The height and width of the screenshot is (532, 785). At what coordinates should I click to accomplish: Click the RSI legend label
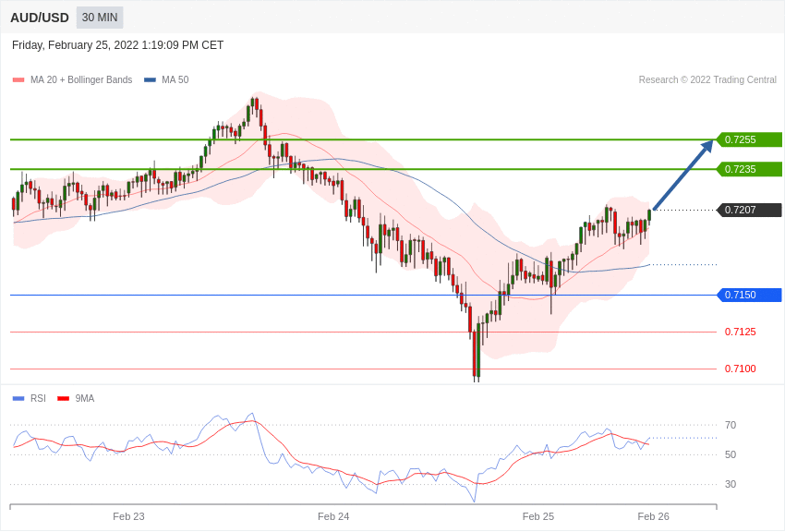click(x=38, y=398)
